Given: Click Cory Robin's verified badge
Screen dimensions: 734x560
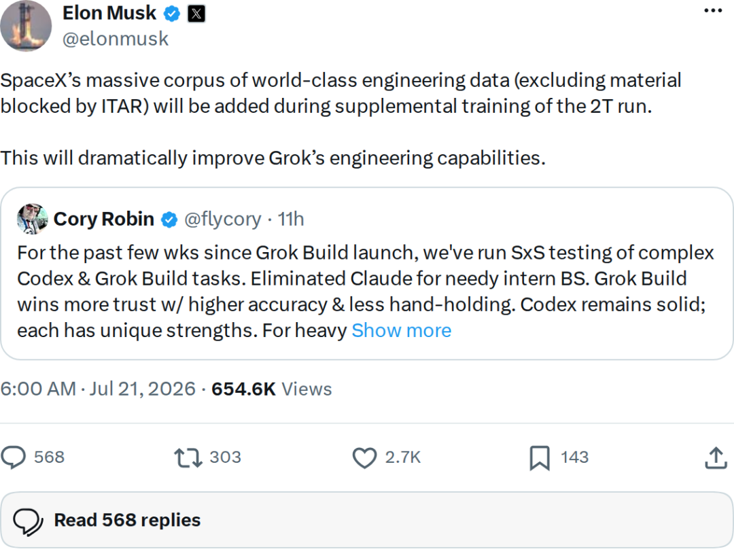Looking at the screenshot, I should [x=169, y=219].
